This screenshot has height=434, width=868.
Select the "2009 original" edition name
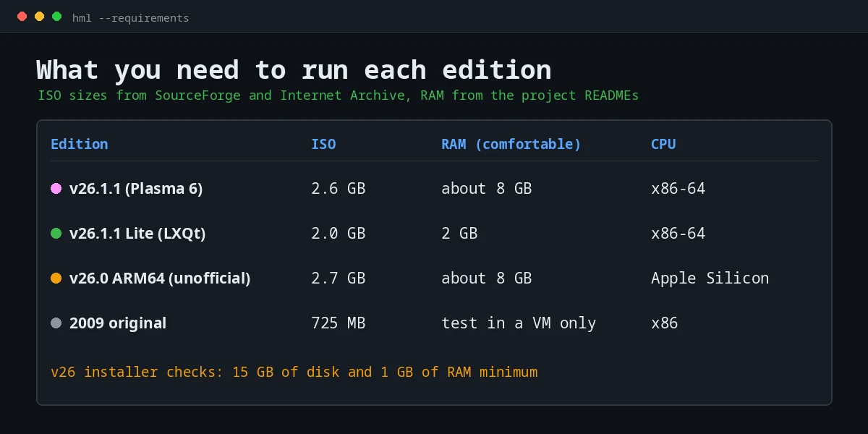click(x=118, y=323)
